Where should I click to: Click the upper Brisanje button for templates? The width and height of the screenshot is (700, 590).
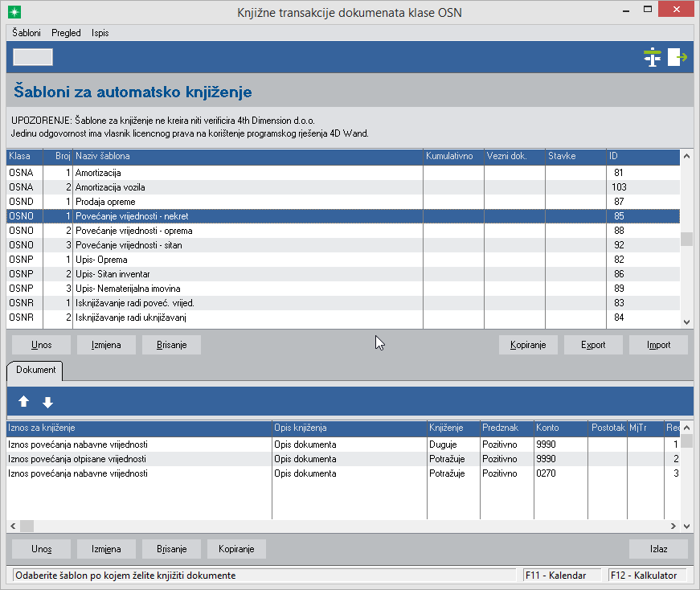pos(171,345)
